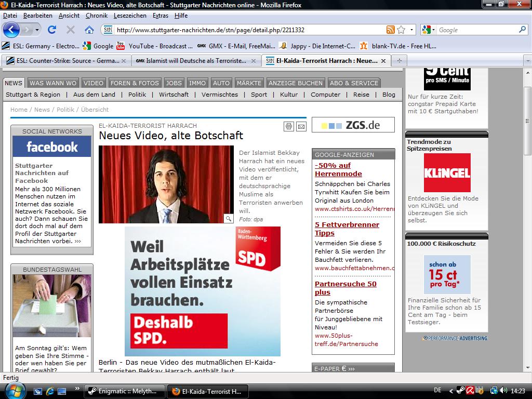Click the StN site icon in address bar
This screenshot has height=399, width=532.
tap(108, 30)
